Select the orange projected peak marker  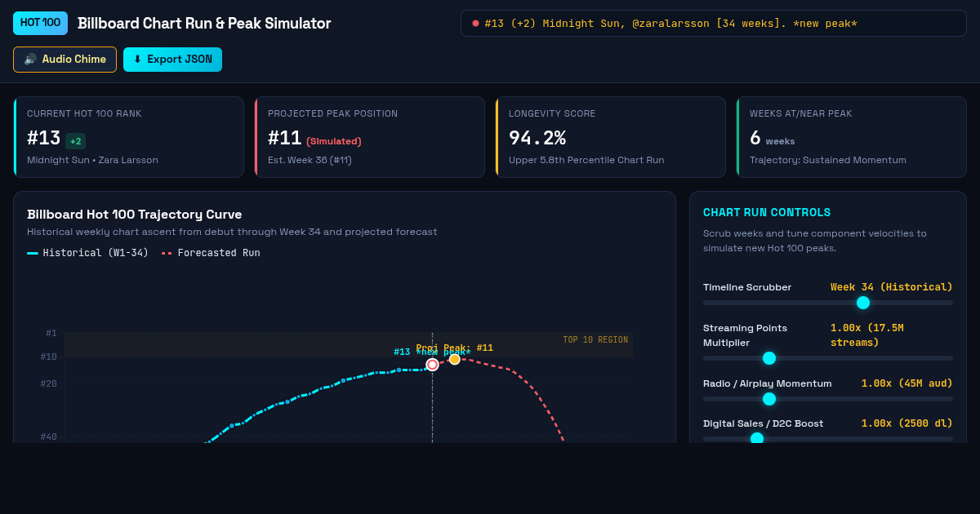point(455,359)
